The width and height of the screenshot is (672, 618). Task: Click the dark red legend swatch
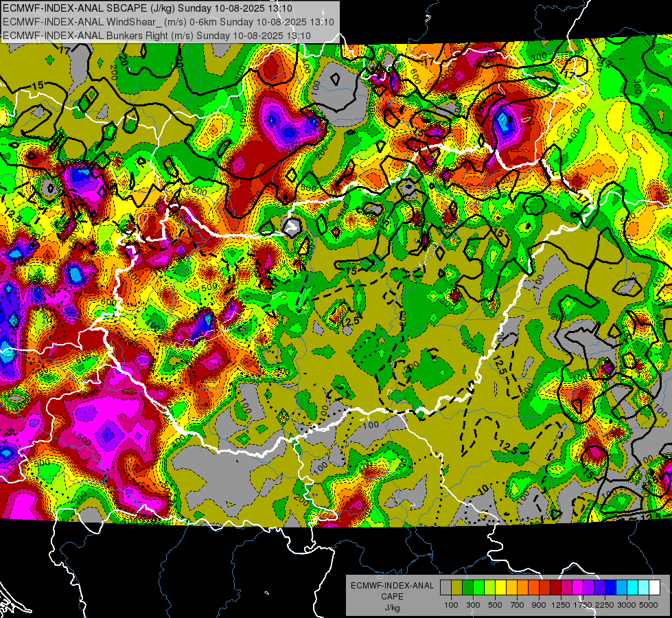click(555, 587)
